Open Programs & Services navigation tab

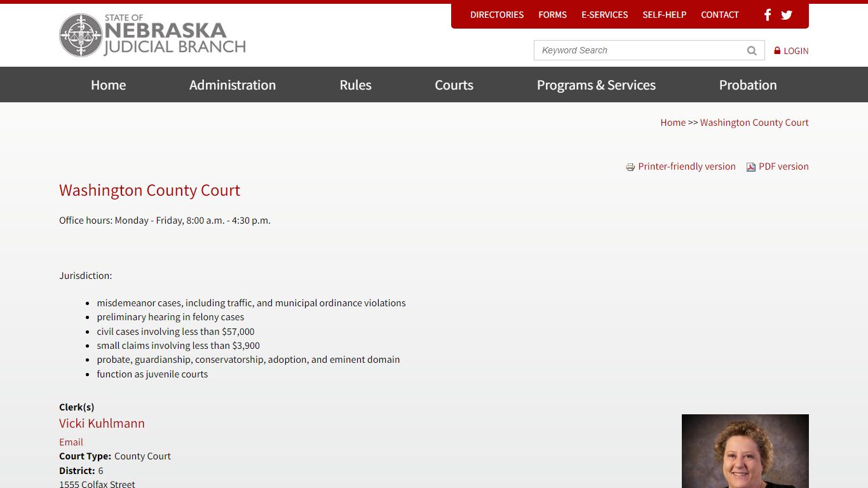tap(596, 85)
